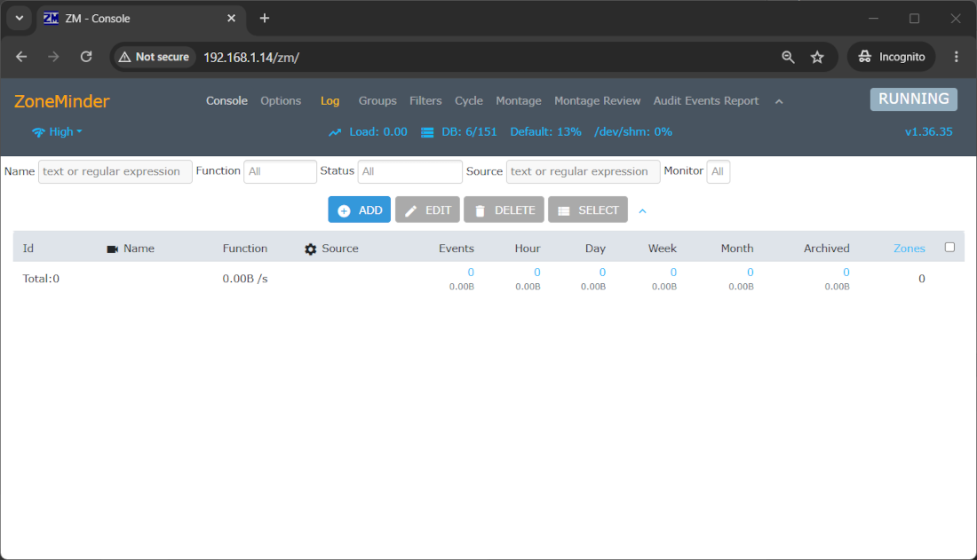
Task: Open the Monitor filter dropdown
Action: click(718, 171)
